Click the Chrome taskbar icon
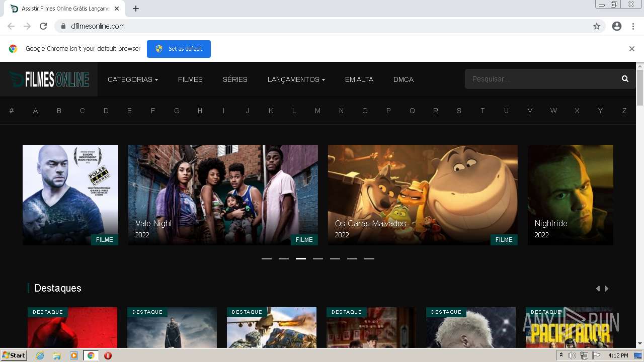The height and width of the screenshot is (362, 644). [x=91, y=355]
